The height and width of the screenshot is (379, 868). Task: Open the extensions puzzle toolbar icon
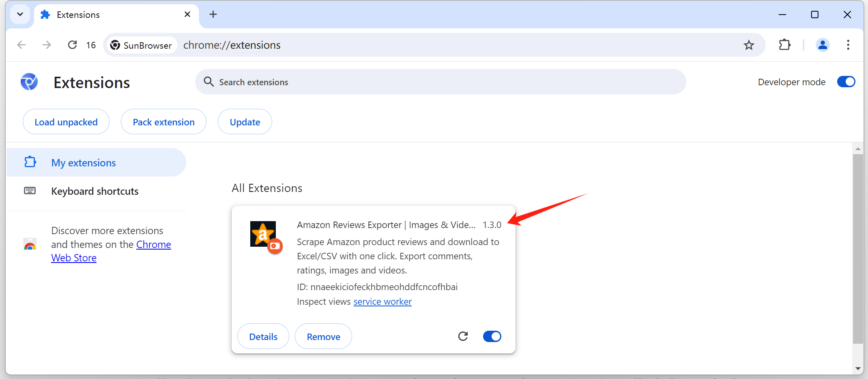point(785,45)
